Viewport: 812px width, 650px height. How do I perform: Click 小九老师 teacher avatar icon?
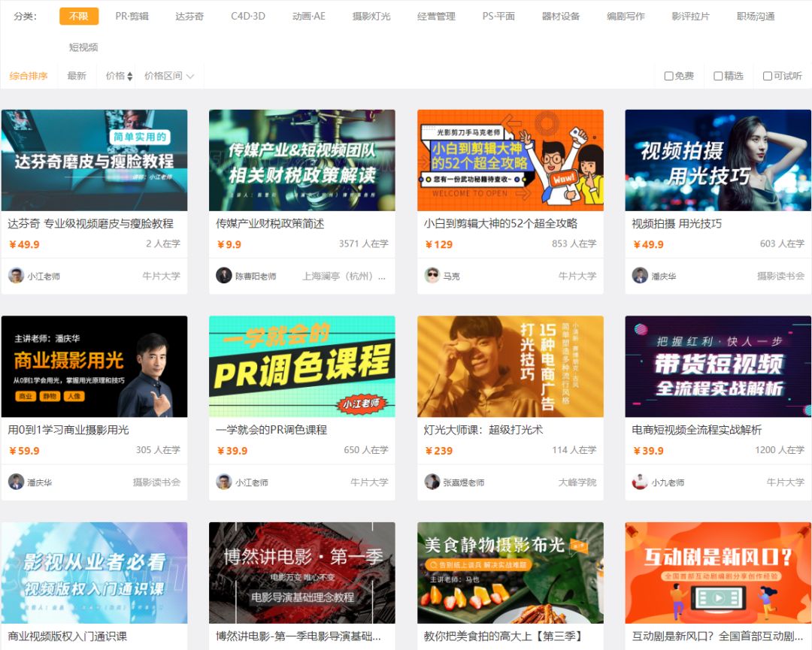[x=640, y=482]
